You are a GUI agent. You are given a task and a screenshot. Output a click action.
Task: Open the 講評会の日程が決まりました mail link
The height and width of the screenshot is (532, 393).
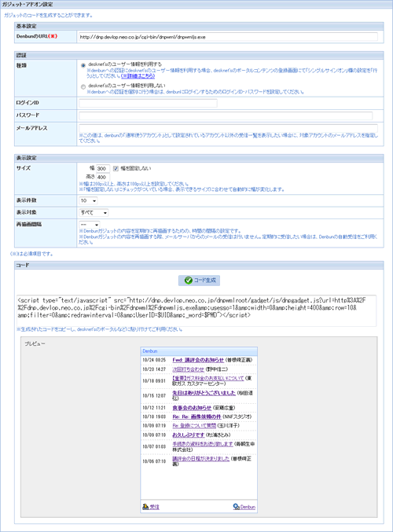[201, 459]
